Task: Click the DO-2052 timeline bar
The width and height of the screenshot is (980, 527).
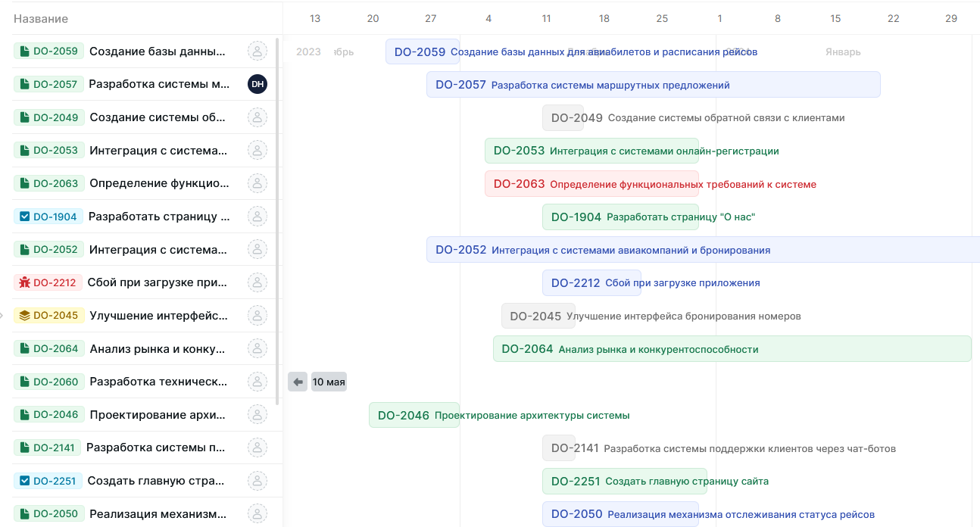Action: 702,250
